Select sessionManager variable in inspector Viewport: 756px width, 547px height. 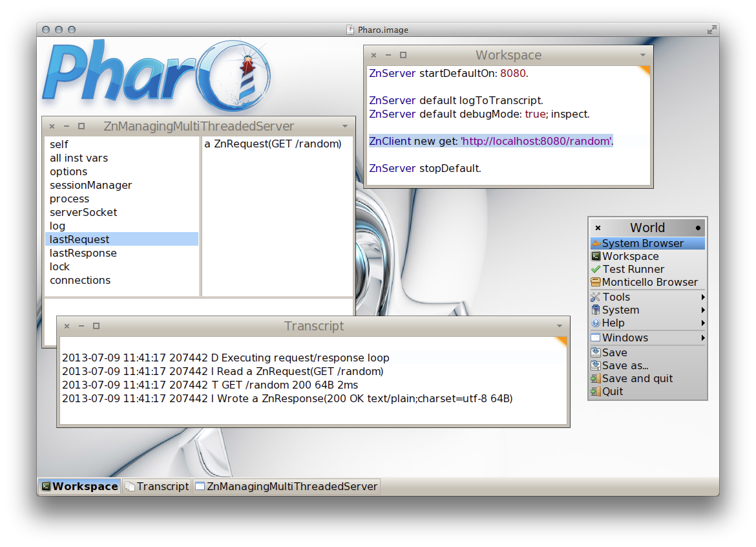click(121, 185)
